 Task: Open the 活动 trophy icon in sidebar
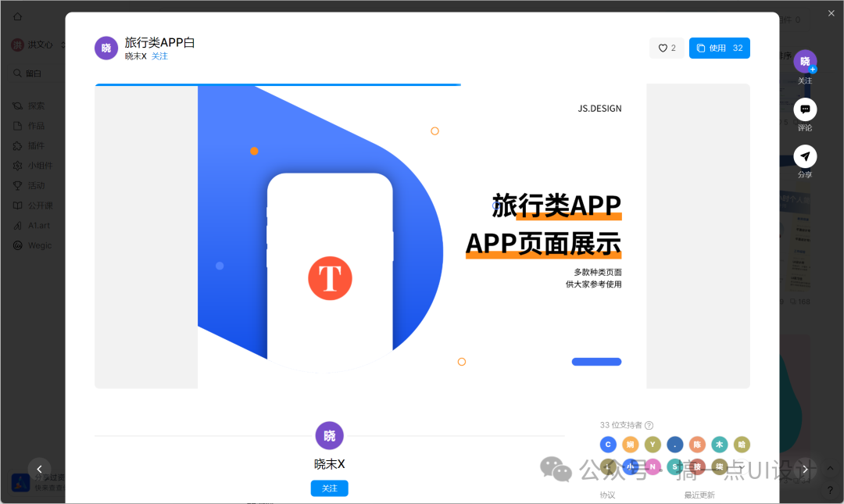(x=32, y=185)
